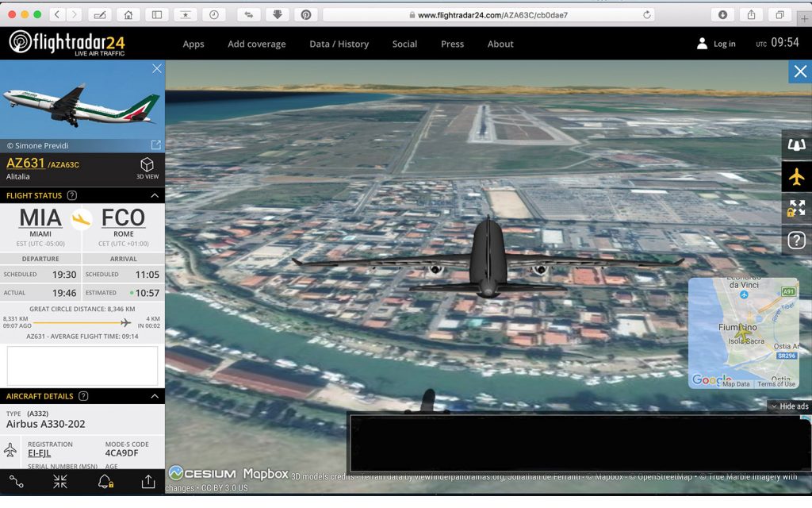Click the MIA departure airport code
The width and height of the screenshot is (812, 508).
(40, 217)
